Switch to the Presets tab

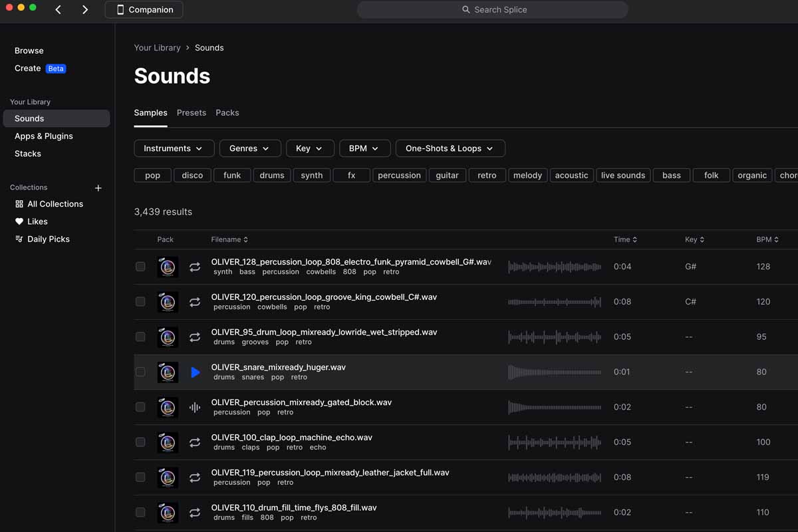[192, 112]
